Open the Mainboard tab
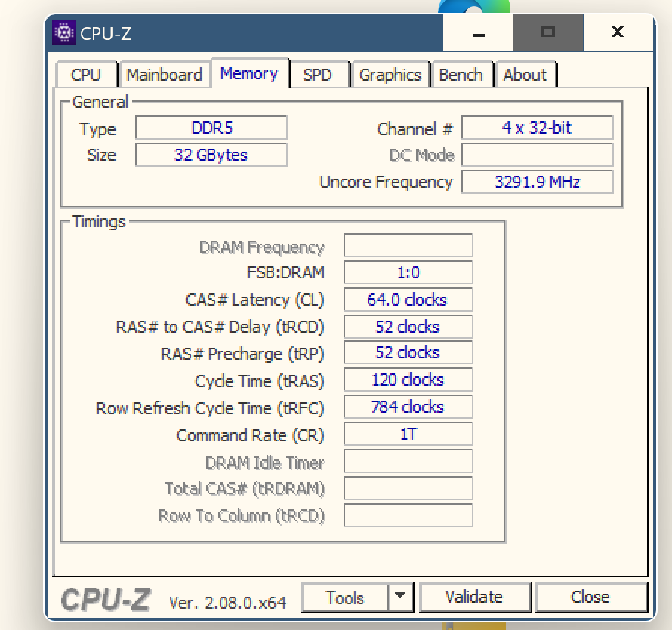The height and width of the screenshot is (630, 672). click(164, 75)
